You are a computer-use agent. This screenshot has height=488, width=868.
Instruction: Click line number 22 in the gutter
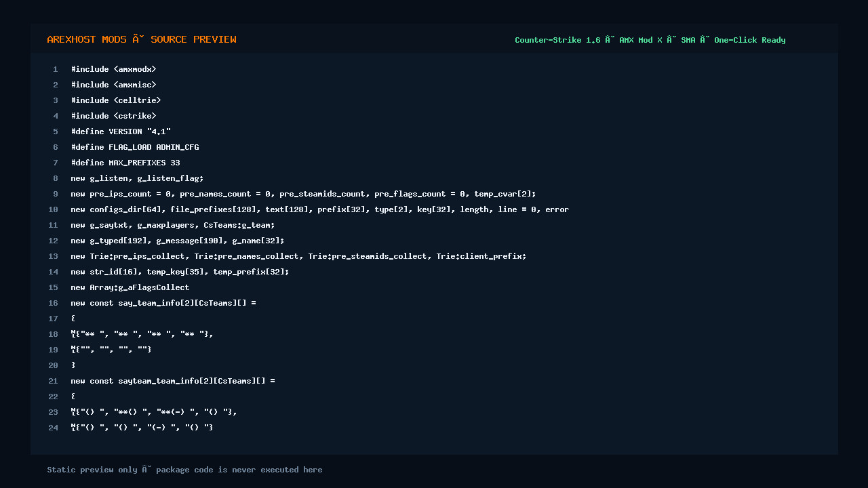54,396
